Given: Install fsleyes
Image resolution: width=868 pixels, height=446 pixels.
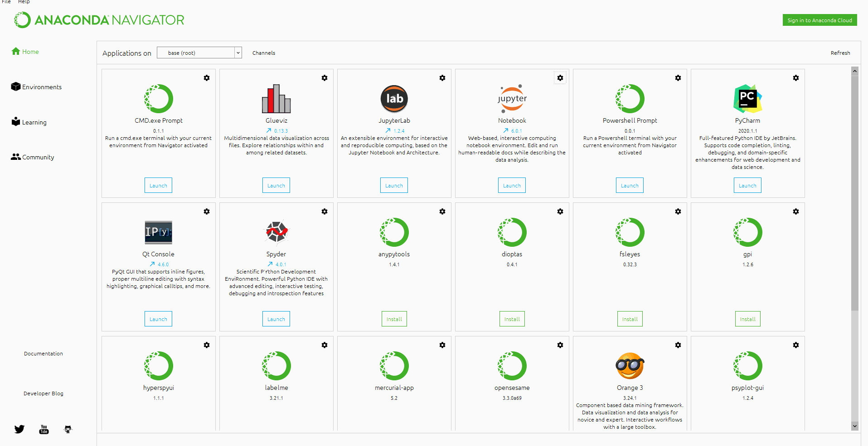Looking at the screenshot, I should (x=630, y=319).
